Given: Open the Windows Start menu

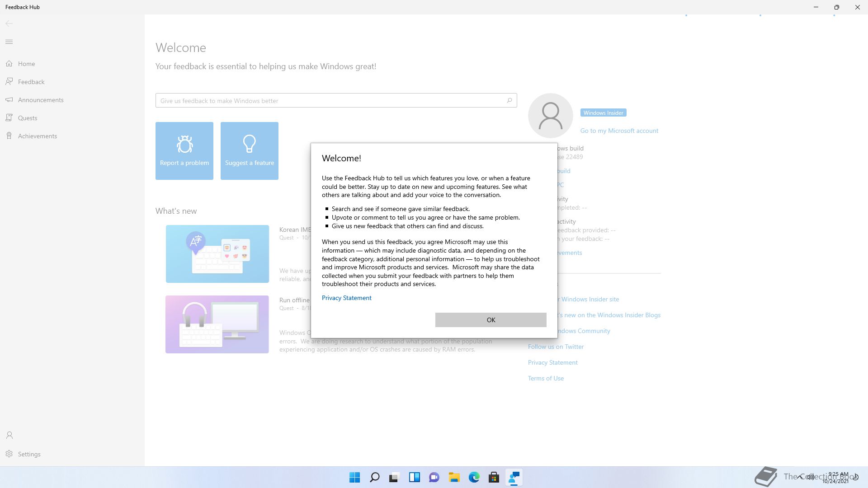Looking at the screenshot, I should tap(355, 477).
